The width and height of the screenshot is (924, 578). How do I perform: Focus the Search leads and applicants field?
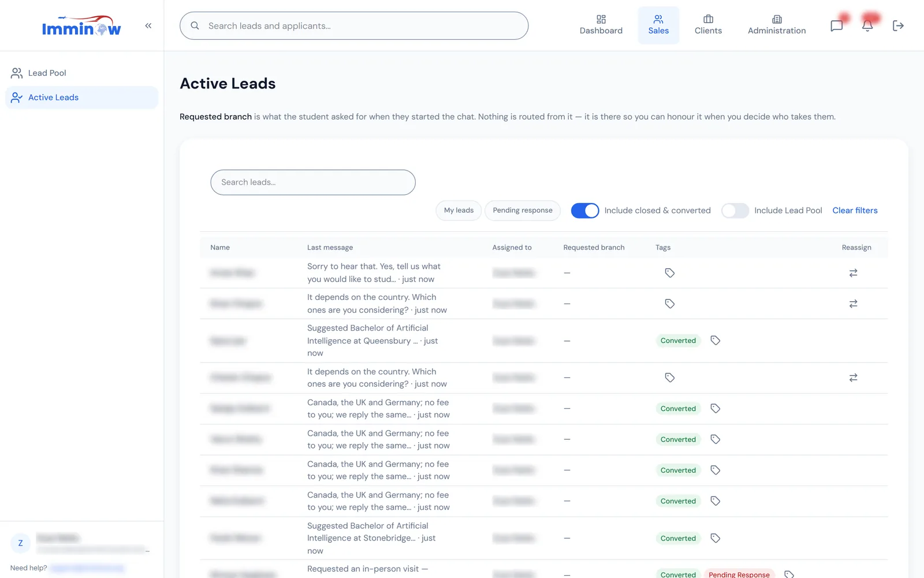tap(354, 26)
